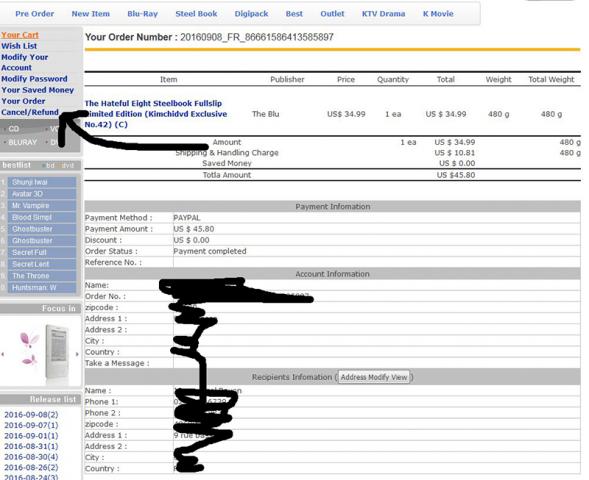Click the Address Modify View button
Viewport: 589px width, 480px height.
point(374,377)
